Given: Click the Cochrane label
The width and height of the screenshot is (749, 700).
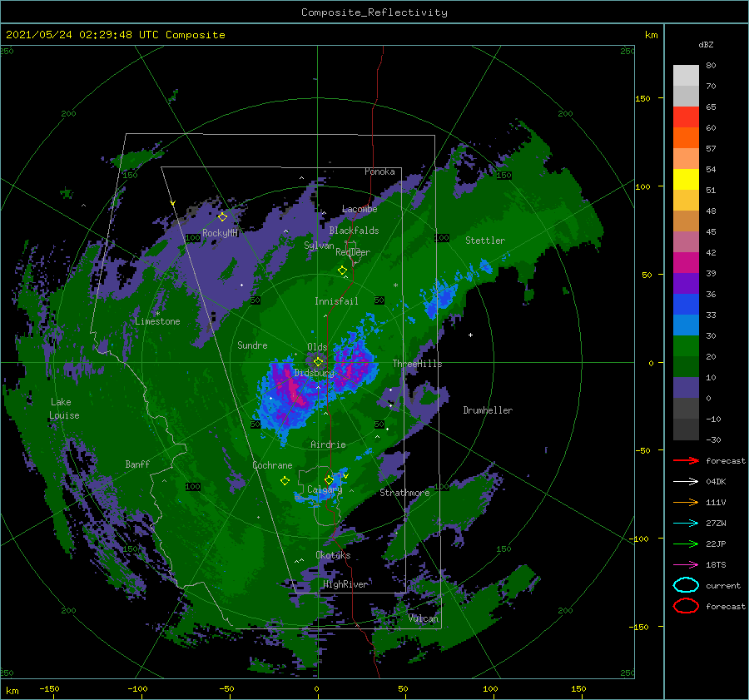Looking at the screenshot, I should (272, 465).
